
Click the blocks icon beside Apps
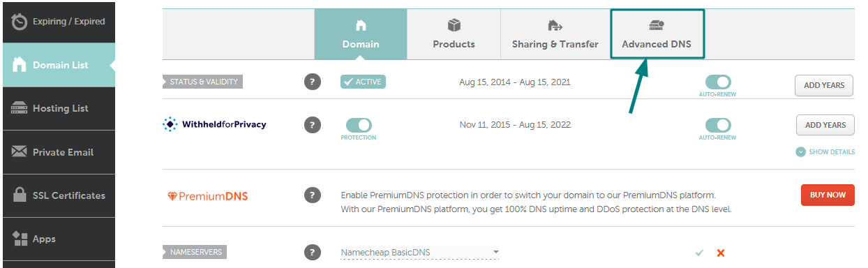point(20,239)
